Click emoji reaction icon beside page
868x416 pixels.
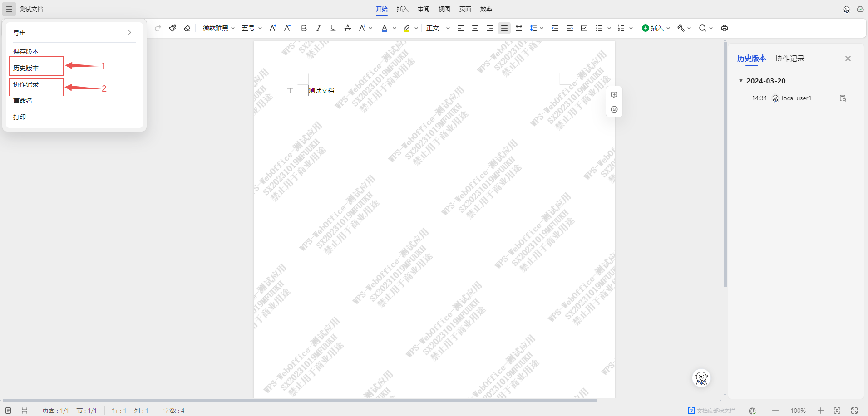[x=614, y=109]
